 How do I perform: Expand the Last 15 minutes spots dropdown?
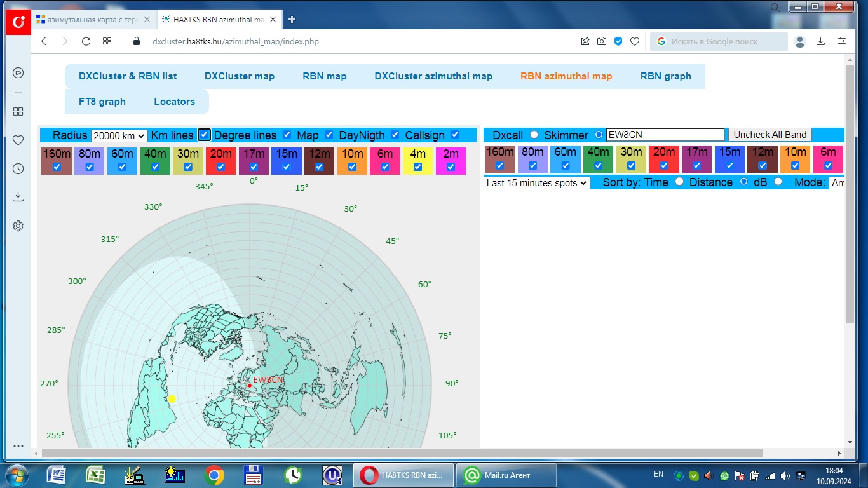click(536, 183)
